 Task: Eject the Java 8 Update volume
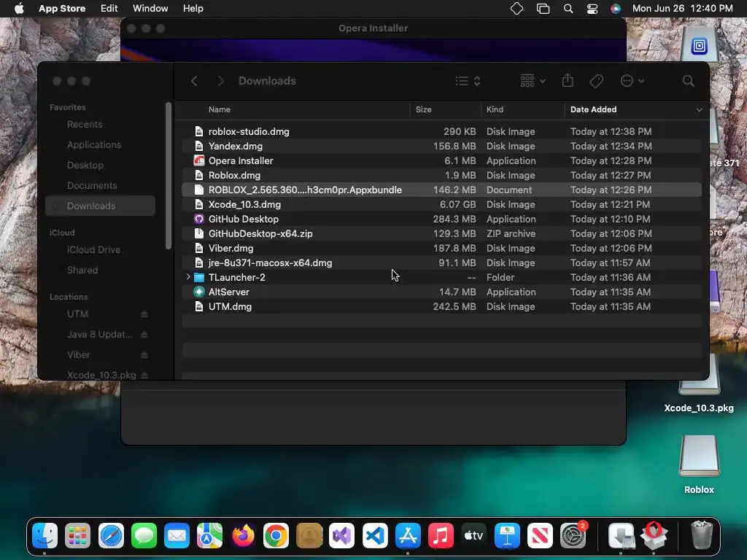(144, 334)
